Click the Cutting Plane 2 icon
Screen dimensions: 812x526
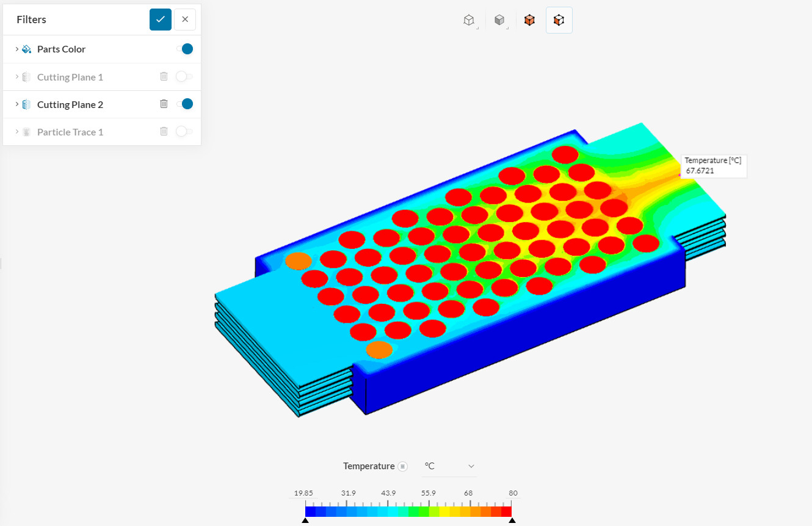click(x=27, y=104)
